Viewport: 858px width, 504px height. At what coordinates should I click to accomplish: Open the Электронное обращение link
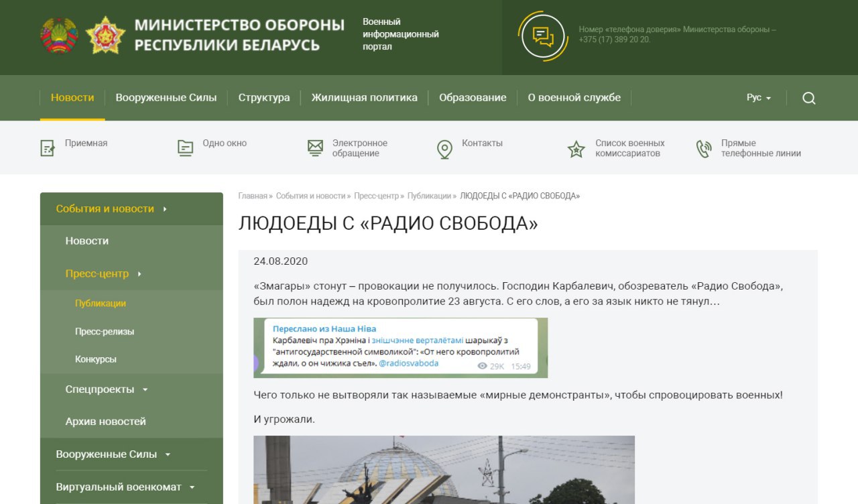(x=360, y=148)
